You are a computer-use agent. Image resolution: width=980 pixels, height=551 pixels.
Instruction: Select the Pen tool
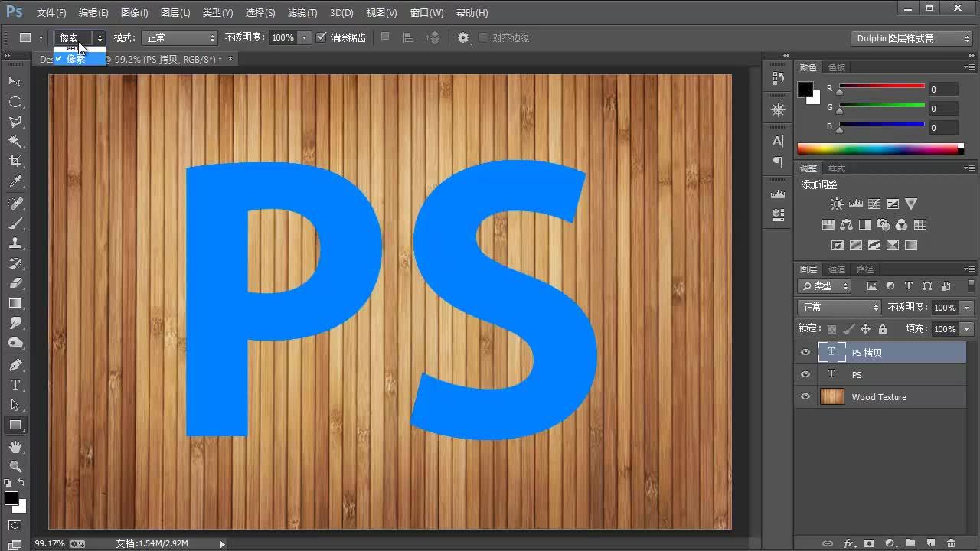(x=15, y=364)
